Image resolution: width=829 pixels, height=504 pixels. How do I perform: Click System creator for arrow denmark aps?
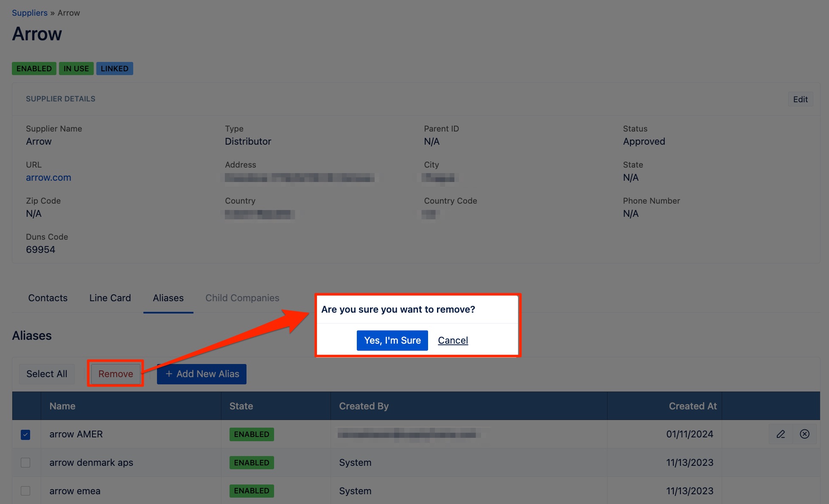[x=355, y=462]
